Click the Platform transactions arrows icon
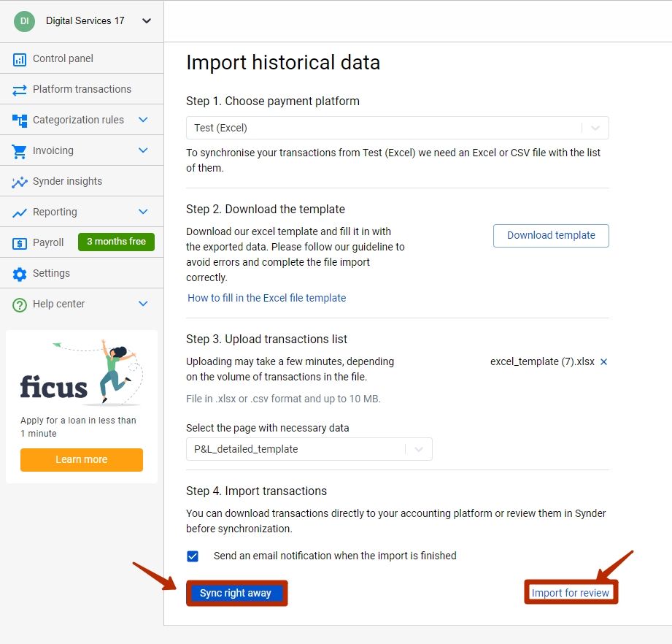This screenshot has height=644, width=672. point(19,90)
